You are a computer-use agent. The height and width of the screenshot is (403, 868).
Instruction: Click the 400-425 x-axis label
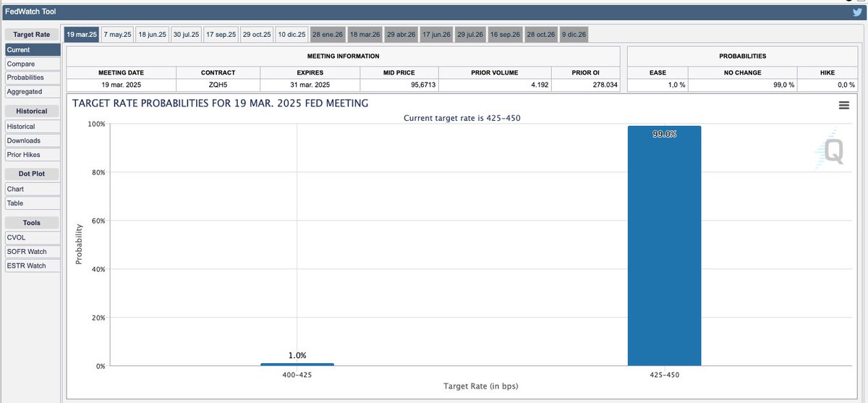coord(297,376)
